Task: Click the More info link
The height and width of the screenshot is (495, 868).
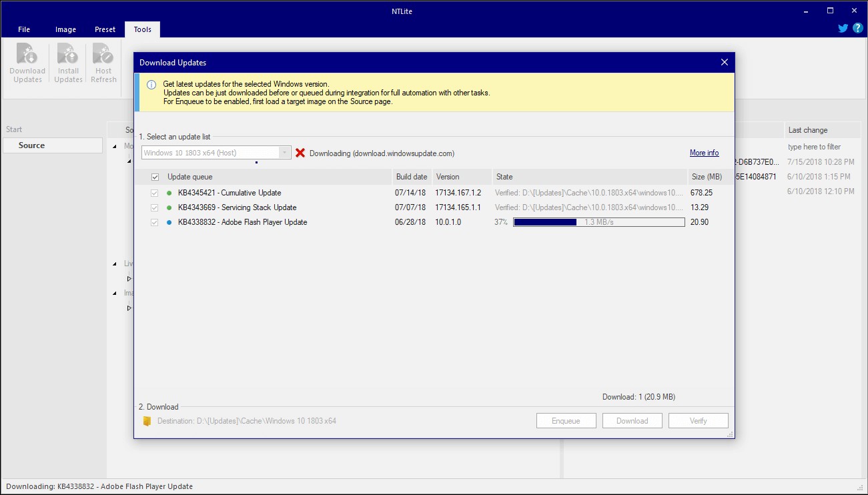Action: click(x=704, y=153)
